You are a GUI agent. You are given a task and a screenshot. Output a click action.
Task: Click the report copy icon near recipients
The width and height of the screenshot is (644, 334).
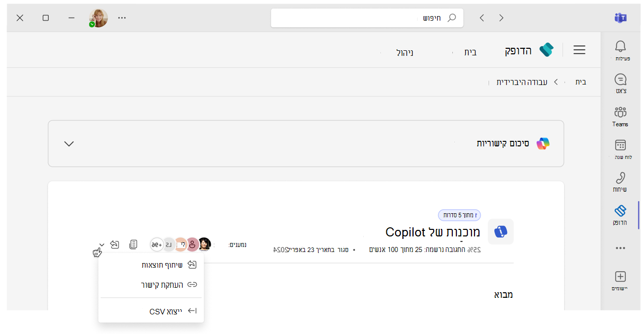(x=133, y=244)
